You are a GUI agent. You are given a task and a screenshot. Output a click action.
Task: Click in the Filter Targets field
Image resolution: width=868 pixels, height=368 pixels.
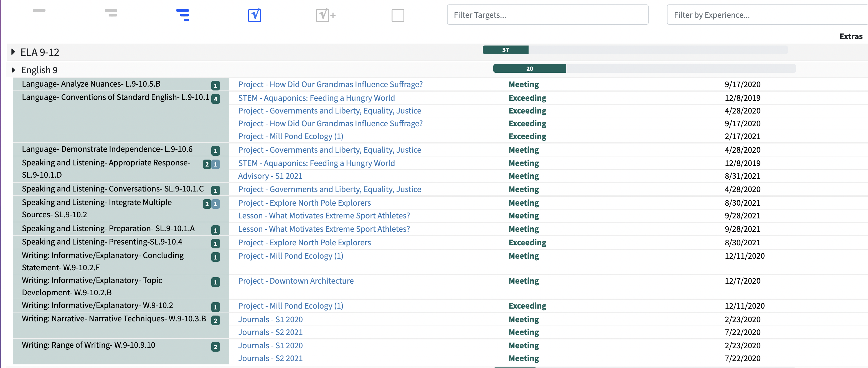(x=547, y=15)
